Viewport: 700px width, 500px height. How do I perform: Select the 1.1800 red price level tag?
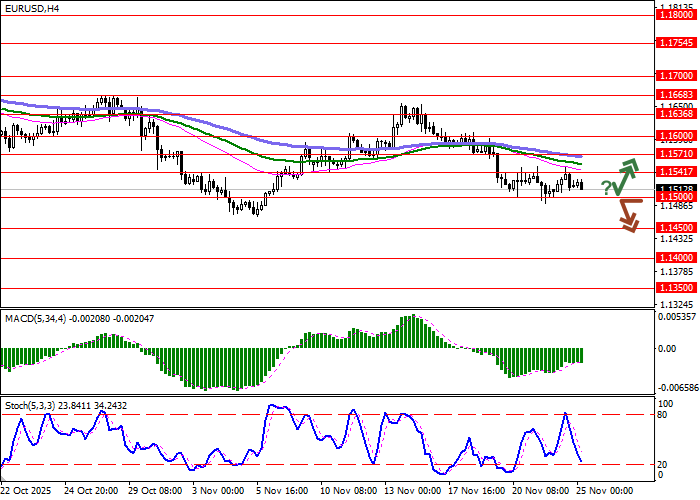coord(676,15)
